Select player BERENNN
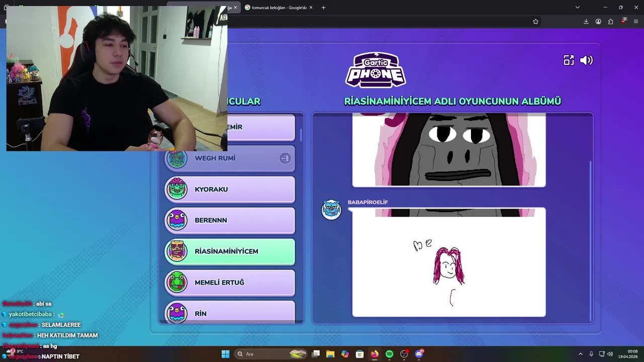644x362 pixels. (x=230, y=220)
